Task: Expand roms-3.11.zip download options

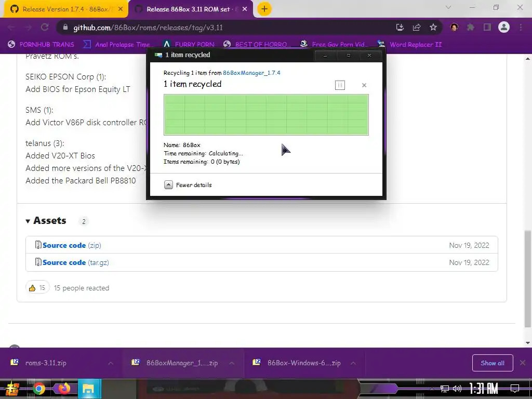Action: (x=111, y=363)
